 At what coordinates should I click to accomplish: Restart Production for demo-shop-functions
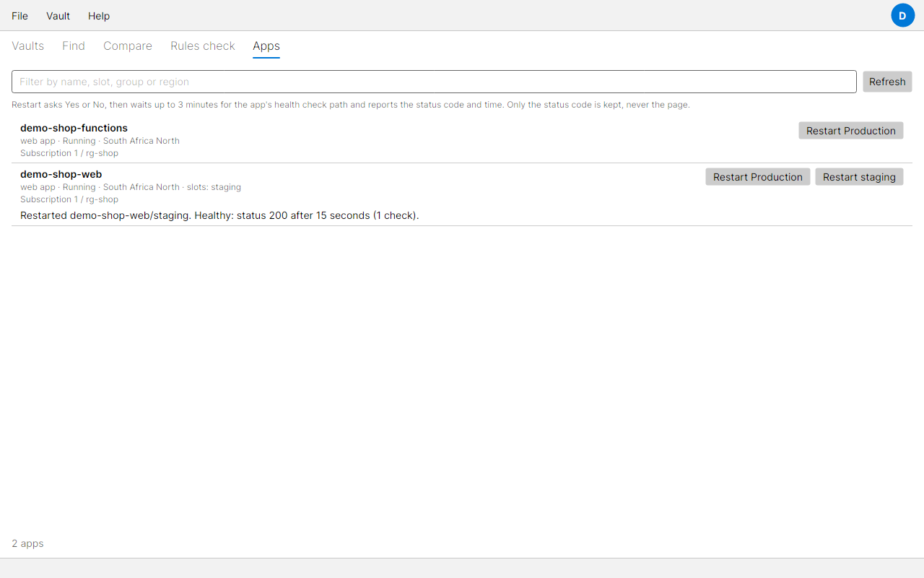coord(851,131)
